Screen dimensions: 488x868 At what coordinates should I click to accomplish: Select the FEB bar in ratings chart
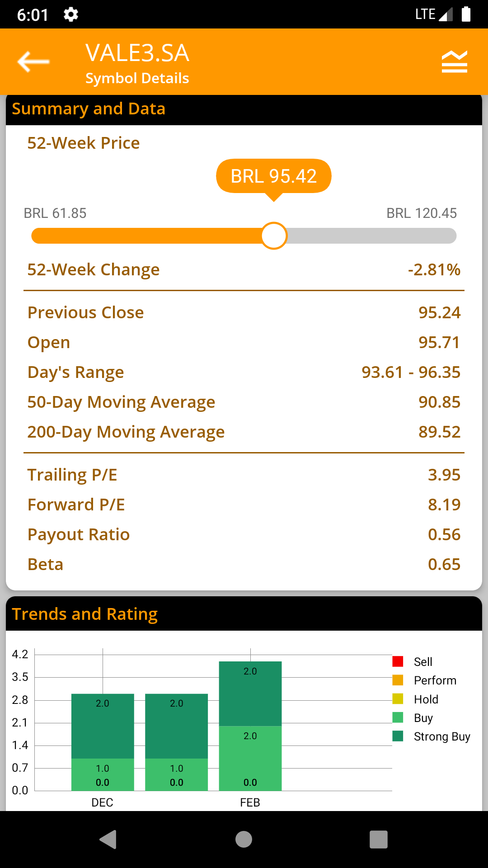(250, 726)
